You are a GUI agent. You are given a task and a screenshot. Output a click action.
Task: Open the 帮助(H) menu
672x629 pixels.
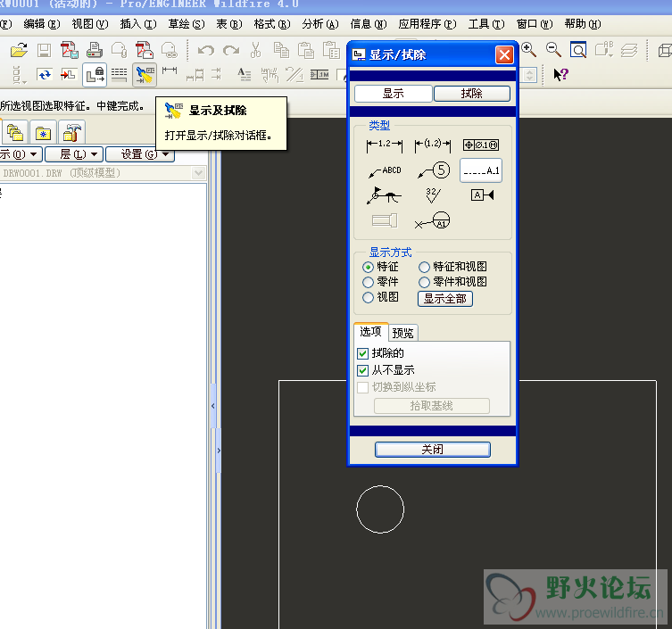583,24
